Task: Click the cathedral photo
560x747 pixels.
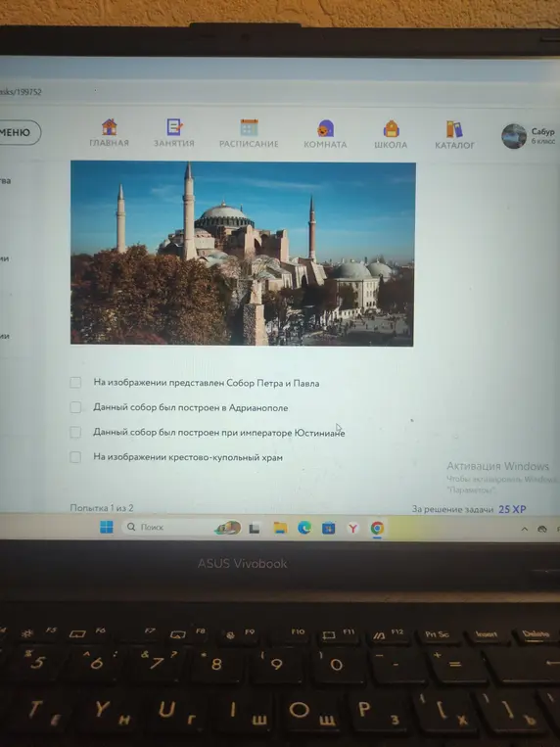Action: (x=243, y=253)
